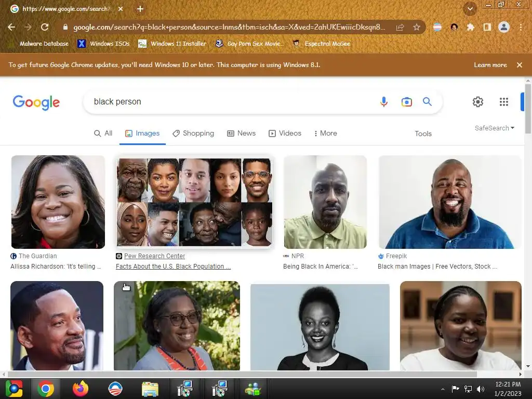Image resolution: width=532 pixels, height=399 pixels.
Task: Click the Start button on taskbar
Action: point(14,389)
